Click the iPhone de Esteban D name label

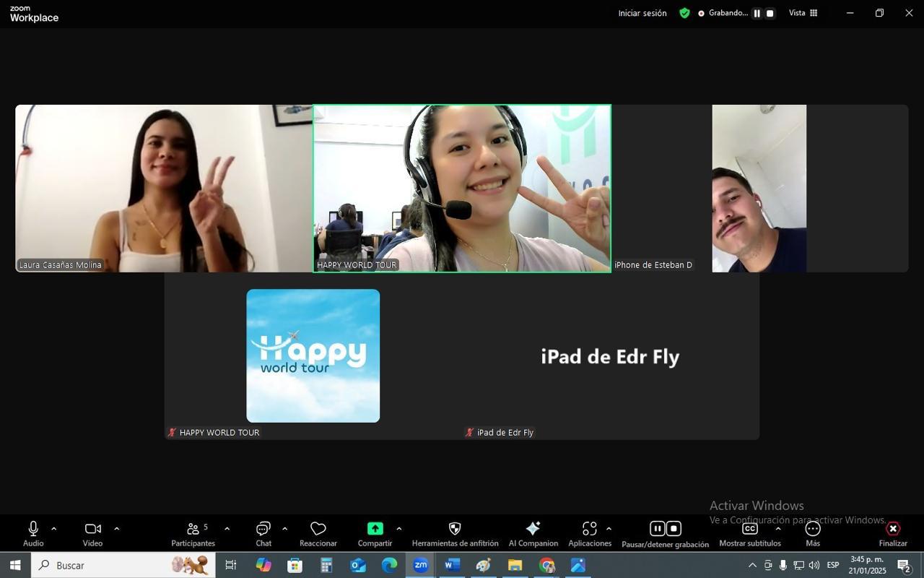coord(653,265)
